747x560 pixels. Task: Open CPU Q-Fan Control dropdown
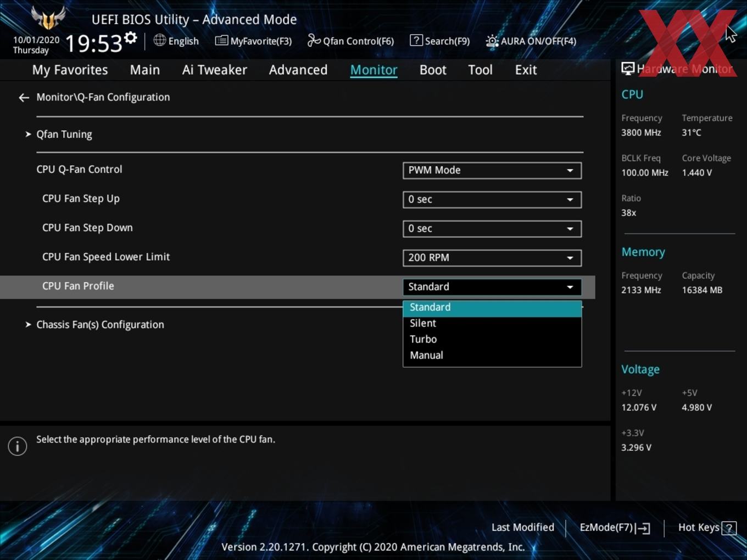pyautogui.click(x=492, y=170)
